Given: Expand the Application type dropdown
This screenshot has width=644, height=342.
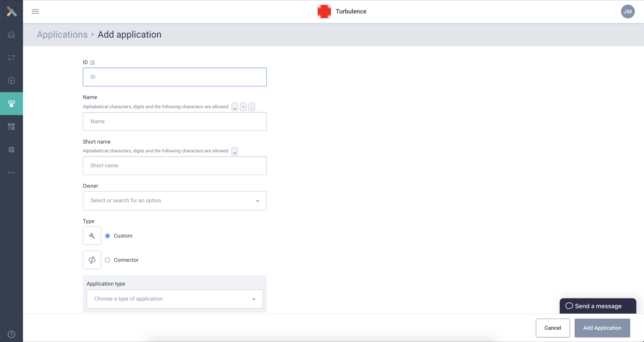Looking at the screenshot, I should (175, 298).
